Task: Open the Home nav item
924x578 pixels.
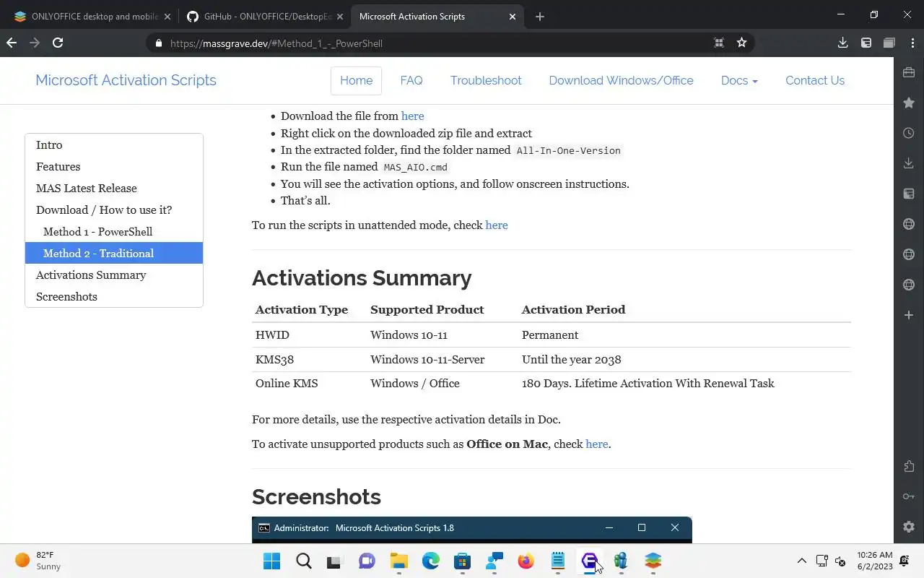Action: [x=356, y=80]
